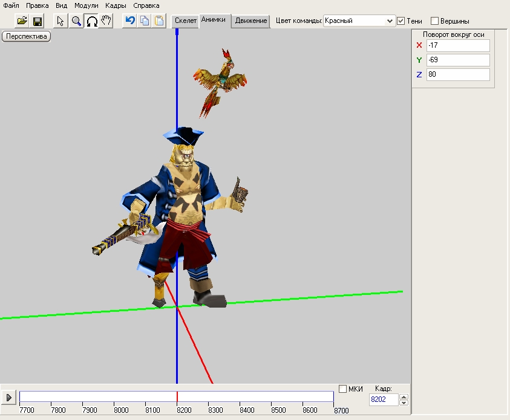Image resolution: width=510 pixels, height=420 pixels.
Task: Undo the last action with the blue arrow
Action: tap(129, 21)
